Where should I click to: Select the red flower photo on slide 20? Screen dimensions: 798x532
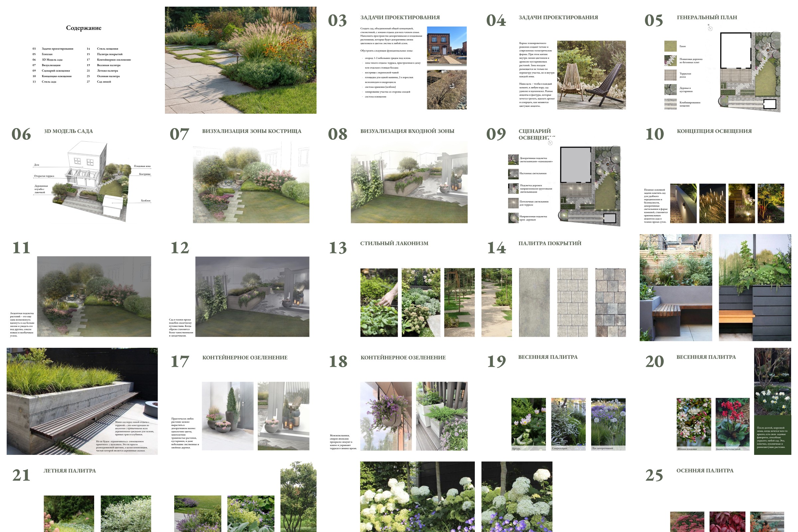coord(732,422)
